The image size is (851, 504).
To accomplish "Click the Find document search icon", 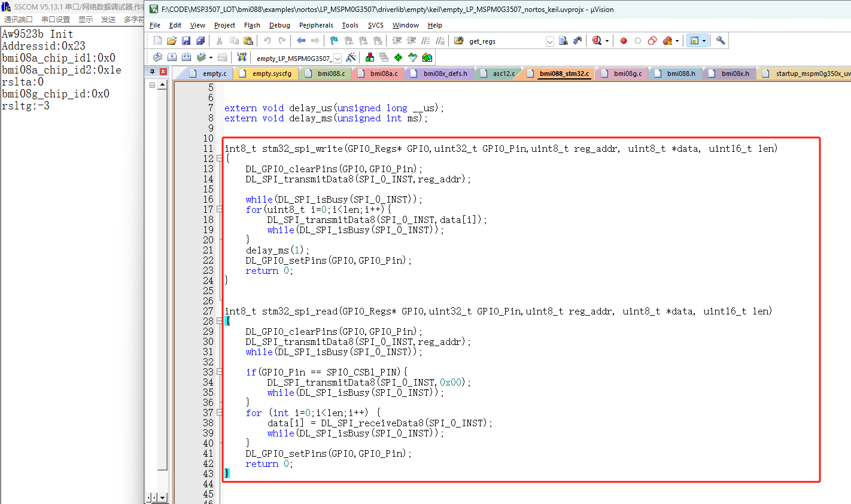I will coord(563,41).
